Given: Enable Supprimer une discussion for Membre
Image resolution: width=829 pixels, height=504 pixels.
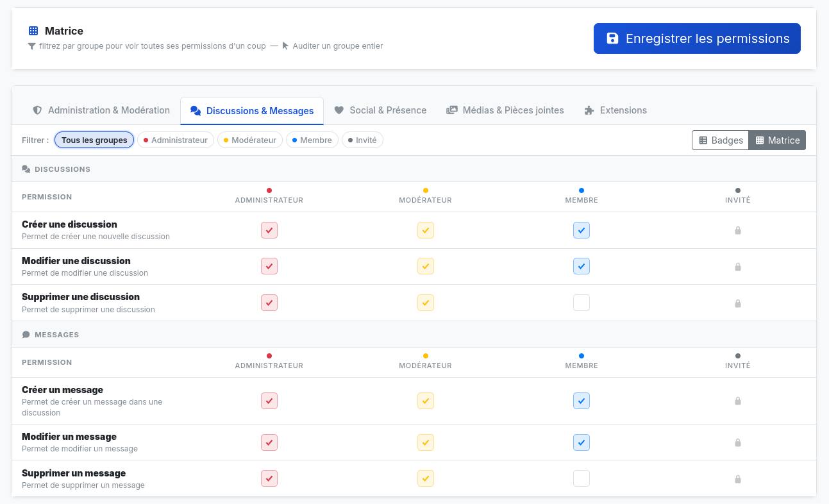Looking at the screenshot, I should (582, 302).
